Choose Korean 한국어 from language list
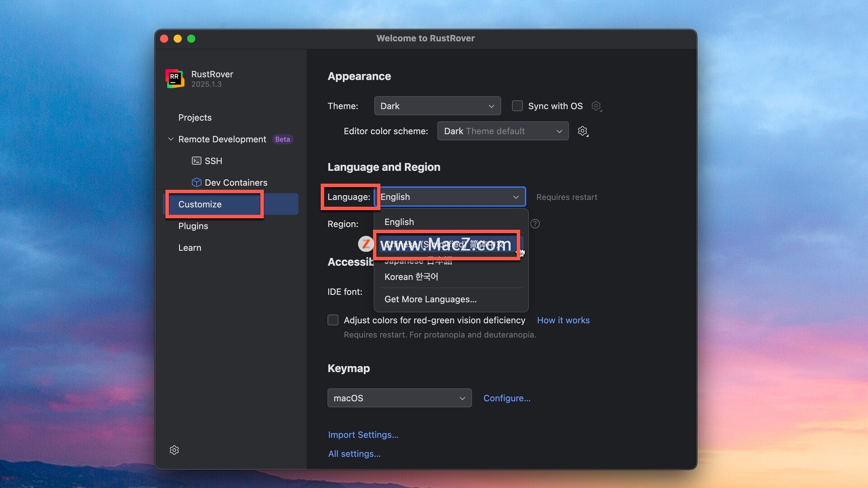This screenshot has width=868, height=488. tap(451, 277)
